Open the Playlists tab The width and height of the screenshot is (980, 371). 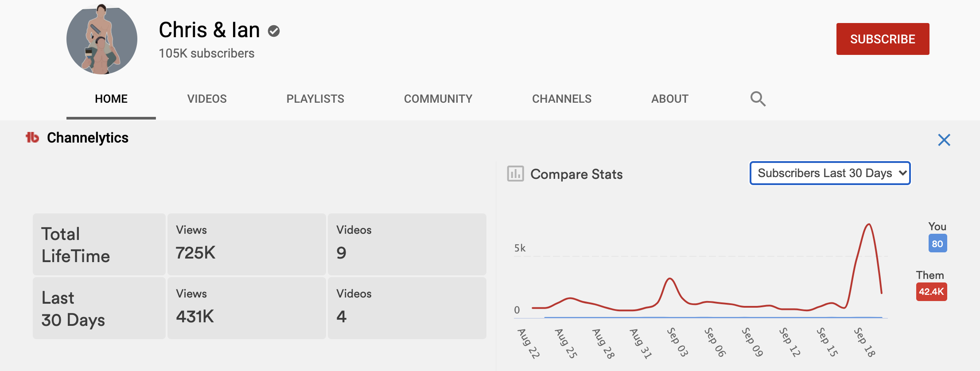point(315,99)
